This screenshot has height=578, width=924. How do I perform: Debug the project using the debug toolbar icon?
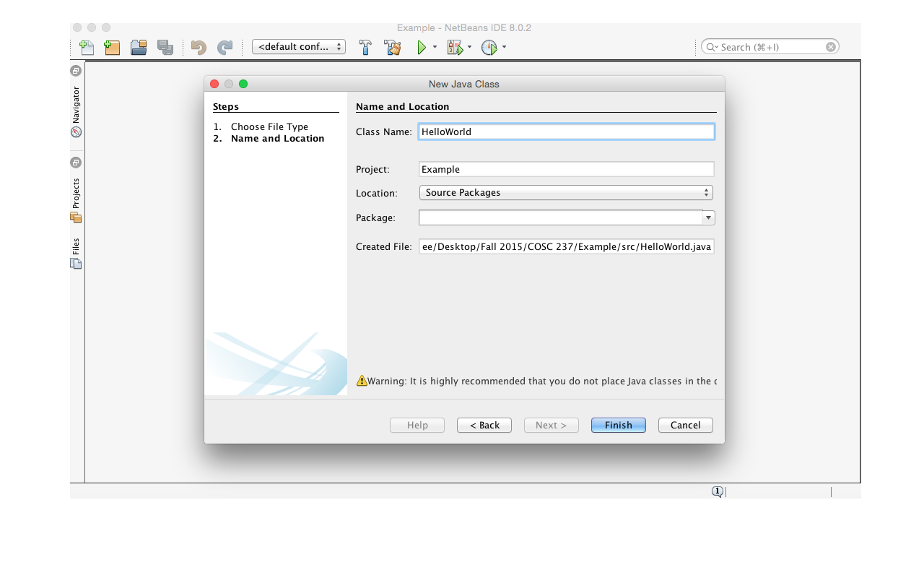(x=455, y=47)
